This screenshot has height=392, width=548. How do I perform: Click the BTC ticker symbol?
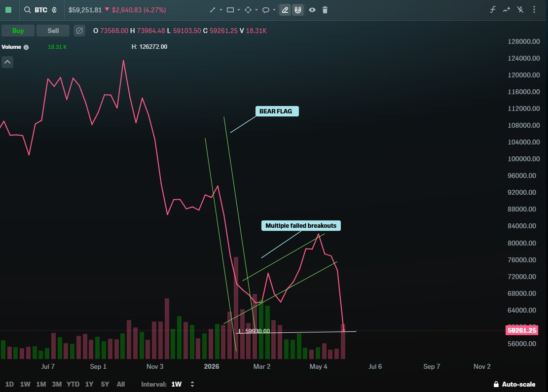pos(41,10)
